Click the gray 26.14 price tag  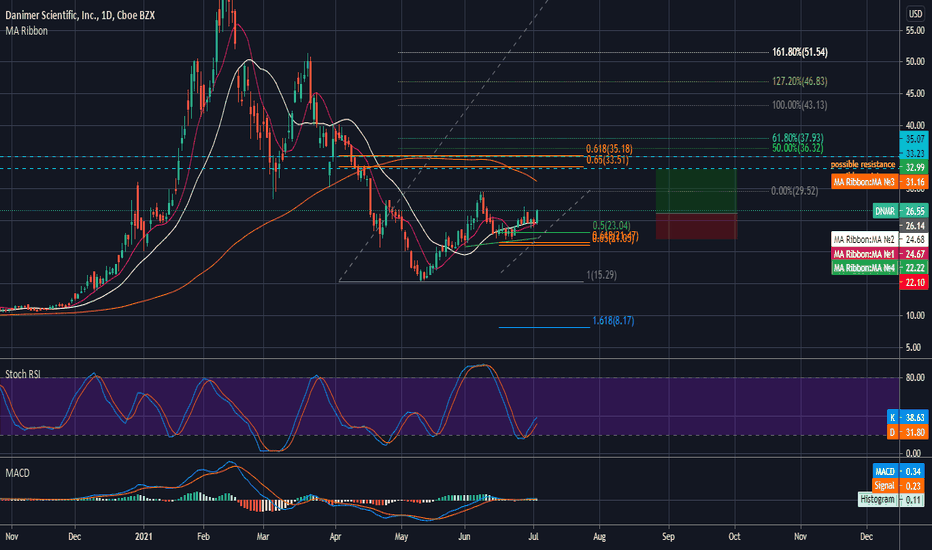click(x=914, y=226)
